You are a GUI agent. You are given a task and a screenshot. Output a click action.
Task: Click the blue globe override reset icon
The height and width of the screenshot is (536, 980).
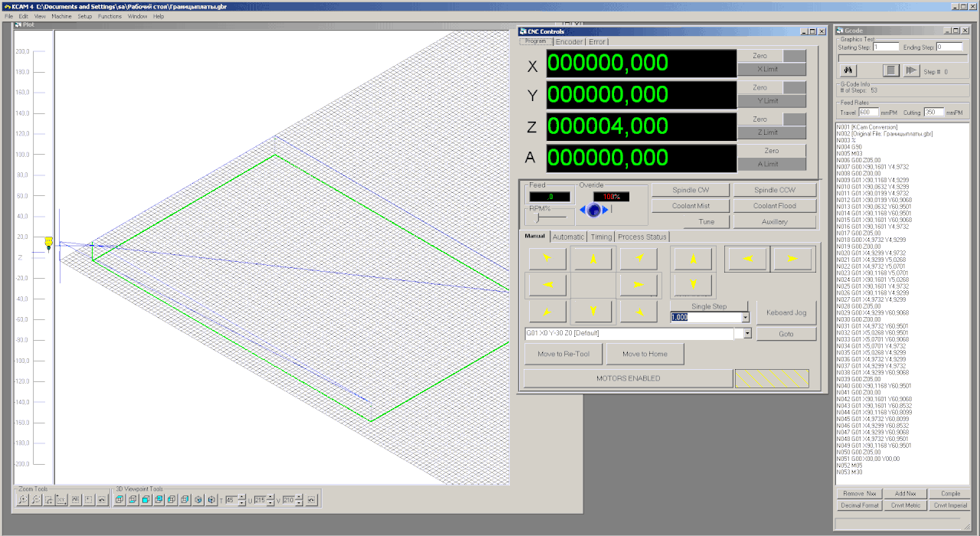pyautogui.click(x=593, y=210)
